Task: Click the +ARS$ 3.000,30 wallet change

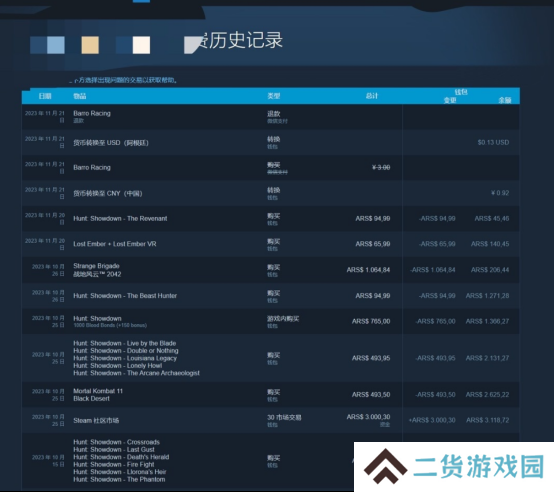Action: 432,420
